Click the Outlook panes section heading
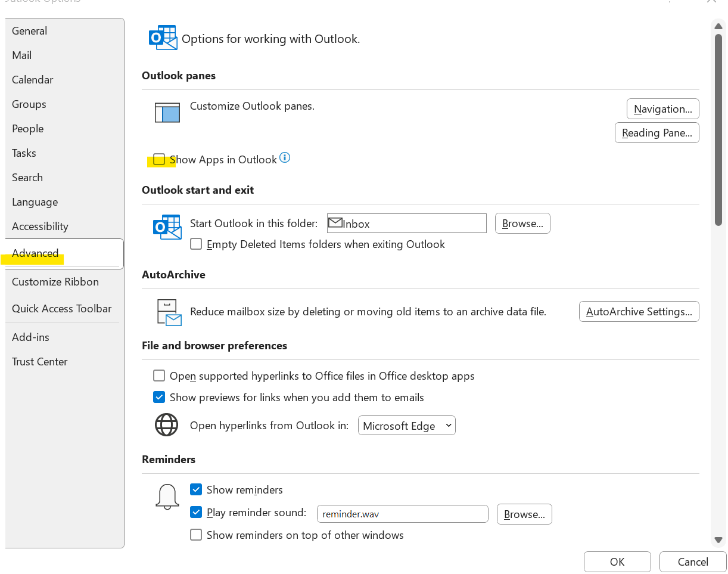 179,76
